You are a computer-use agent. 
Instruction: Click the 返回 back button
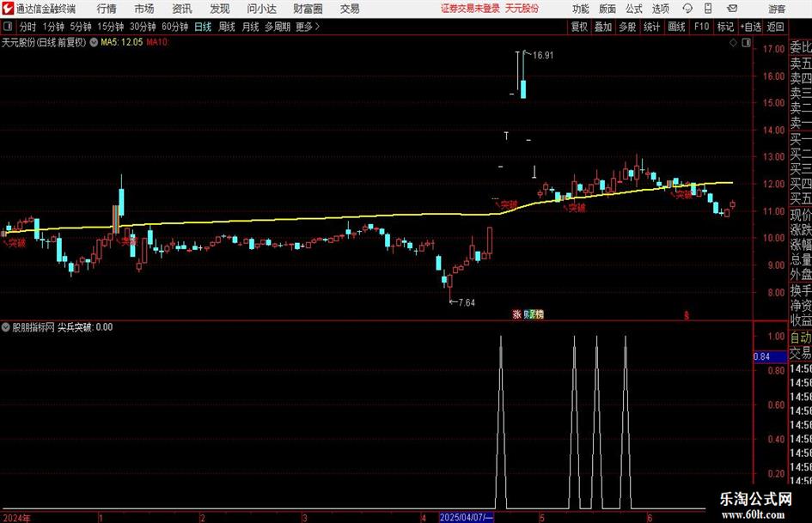point(775,27)
